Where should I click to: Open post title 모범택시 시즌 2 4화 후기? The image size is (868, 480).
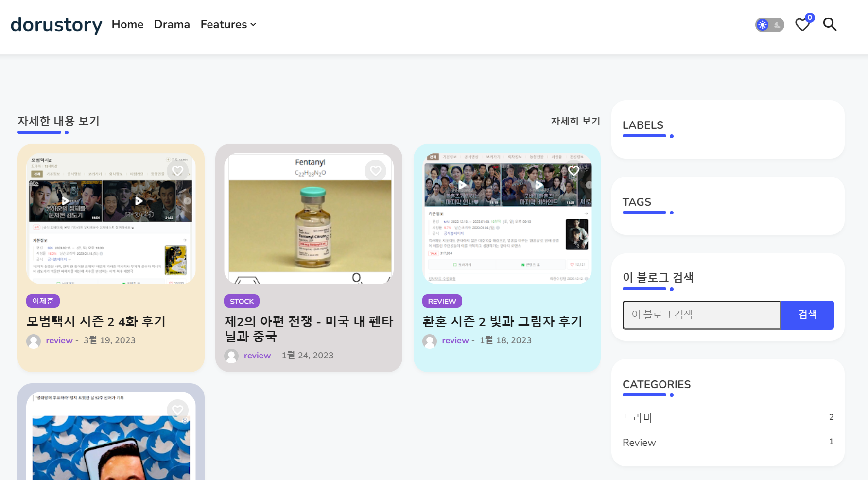point(96,321)
